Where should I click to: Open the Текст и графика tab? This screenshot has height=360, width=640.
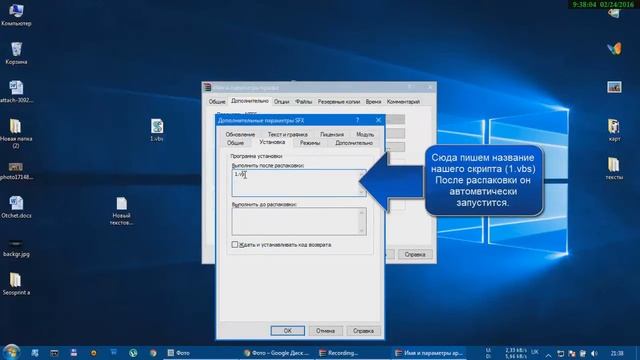288,134
